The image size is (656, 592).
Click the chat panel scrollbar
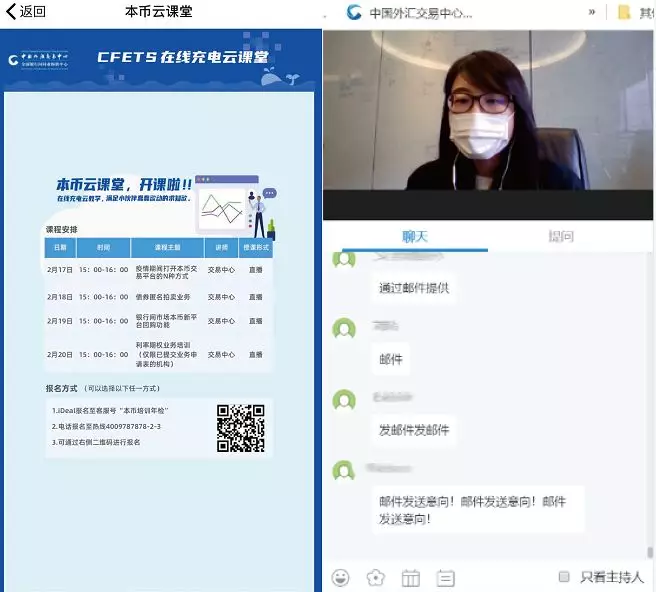click(649, 551)
